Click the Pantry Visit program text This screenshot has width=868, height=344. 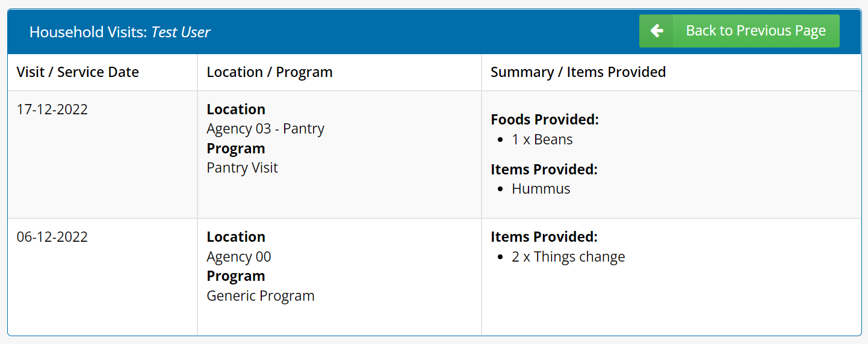242,168
